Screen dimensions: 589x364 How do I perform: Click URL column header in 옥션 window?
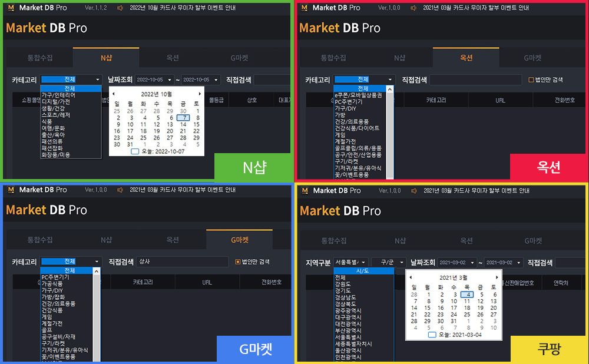500,100
